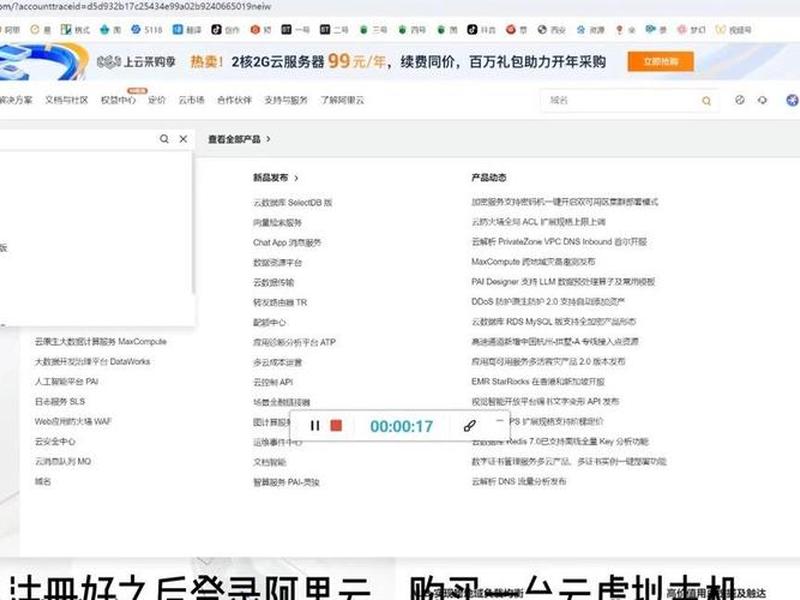Open 云解析 DNS 流量分析发布 news item

point(519,481)
